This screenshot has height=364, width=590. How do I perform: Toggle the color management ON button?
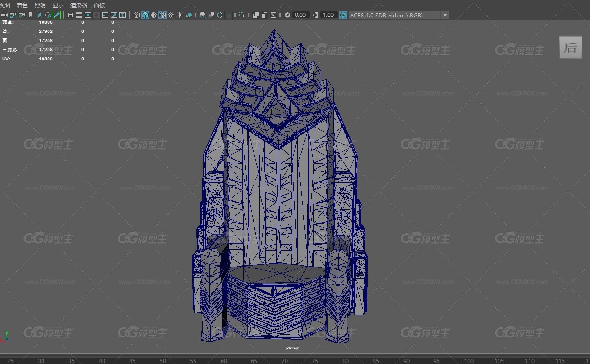pyautogui.click(x=343, y=15)
